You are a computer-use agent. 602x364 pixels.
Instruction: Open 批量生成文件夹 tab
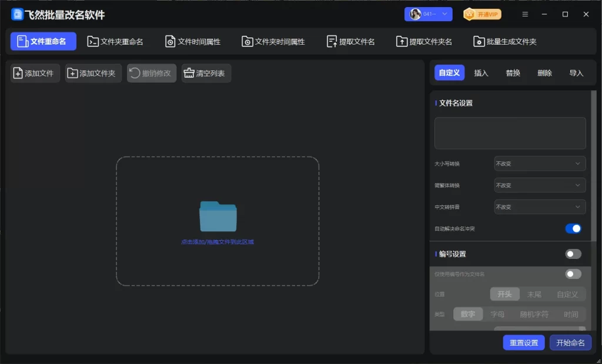(505, 42)
